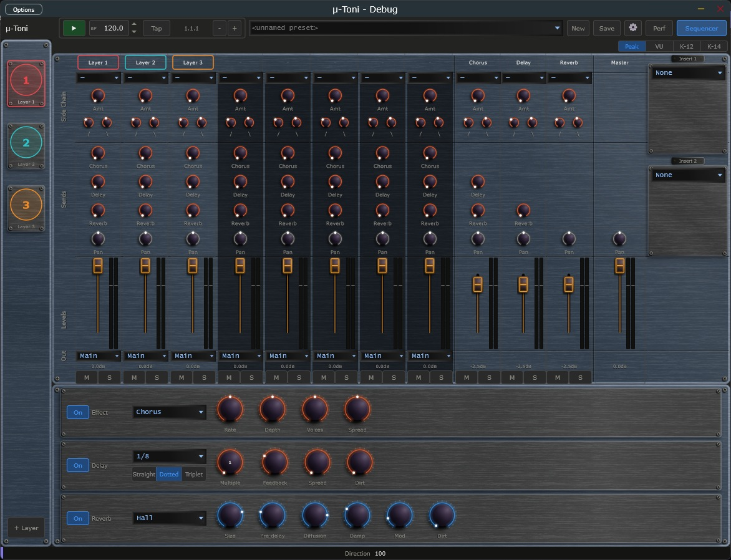Click the Layer 2 Delay send knob

pyautogui.click(x=145, y=182)
